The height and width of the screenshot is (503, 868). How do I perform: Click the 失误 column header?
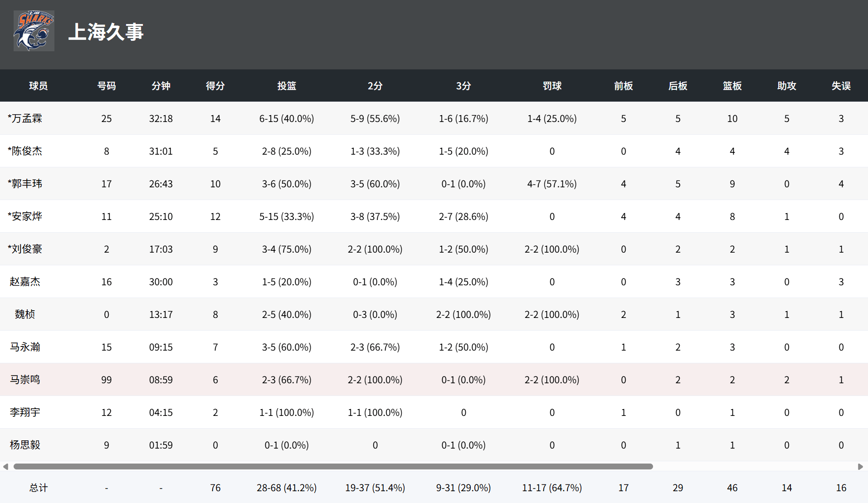(841, 86)
